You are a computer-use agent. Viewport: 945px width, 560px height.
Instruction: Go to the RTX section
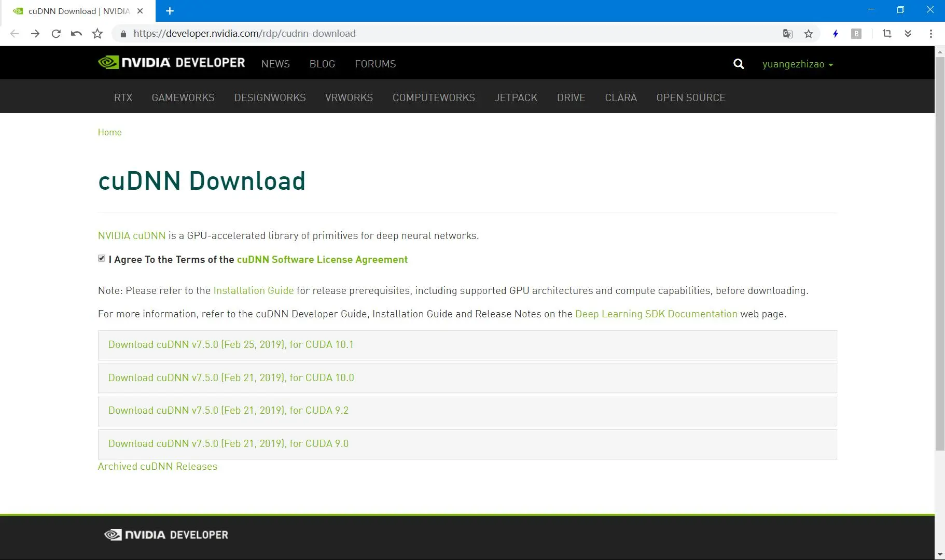[x=123, y=97]
